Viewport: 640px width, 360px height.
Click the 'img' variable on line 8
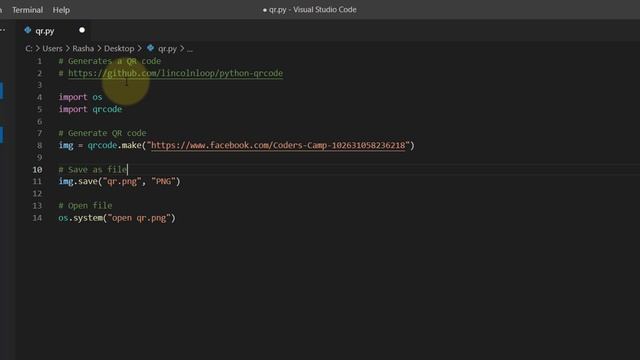(66, 146)
